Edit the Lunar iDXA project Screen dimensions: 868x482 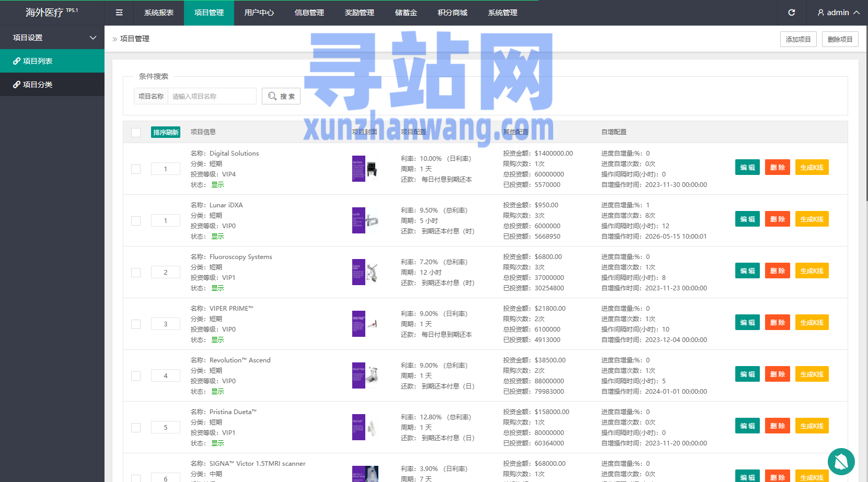[x=747, y=219]
